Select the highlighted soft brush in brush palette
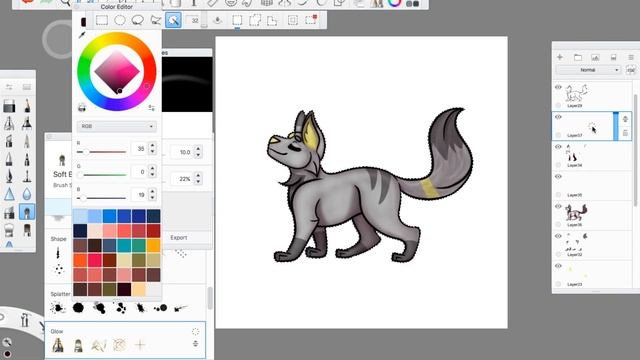This screenshot has height=360, width=640. click(x=27, y=212)
